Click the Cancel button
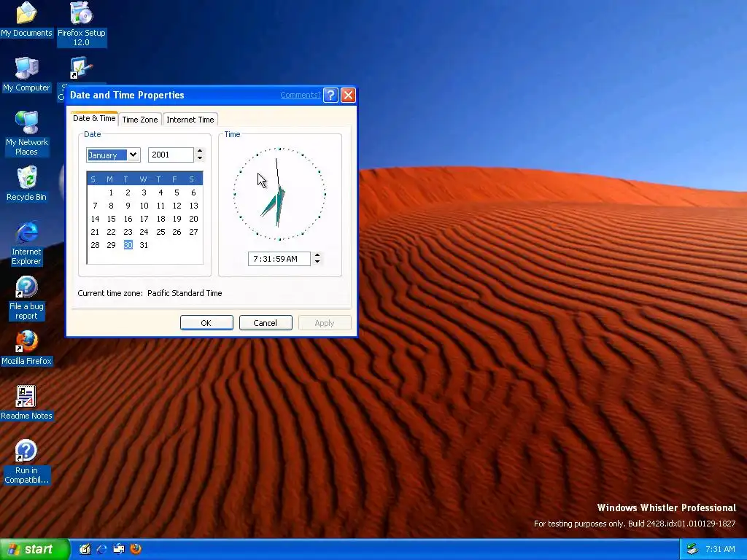Viewport: 747px width, 560px height. point(266,323)
